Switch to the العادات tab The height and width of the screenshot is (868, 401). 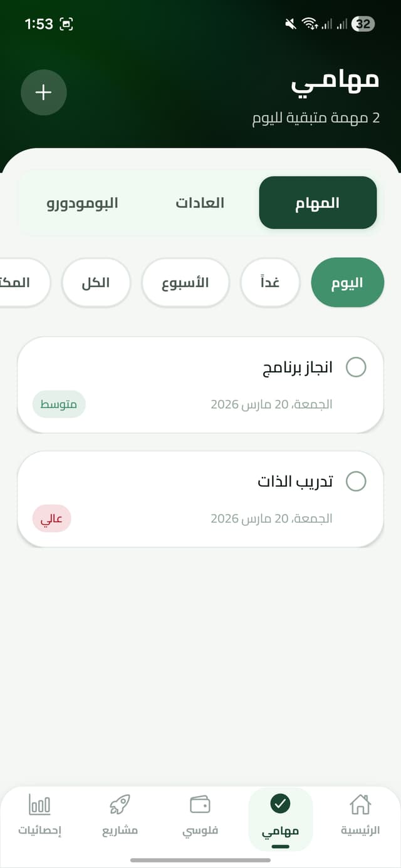[x=199, y=202]
